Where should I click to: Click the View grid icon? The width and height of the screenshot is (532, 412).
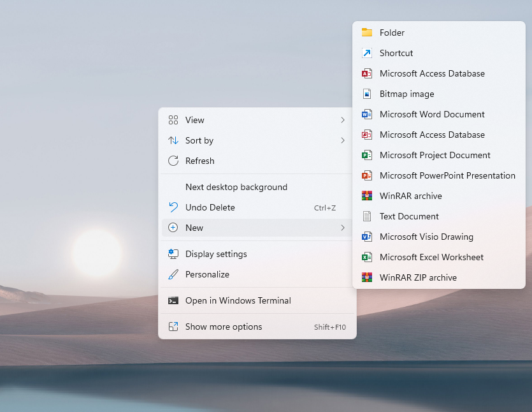(x=173, y=120)
